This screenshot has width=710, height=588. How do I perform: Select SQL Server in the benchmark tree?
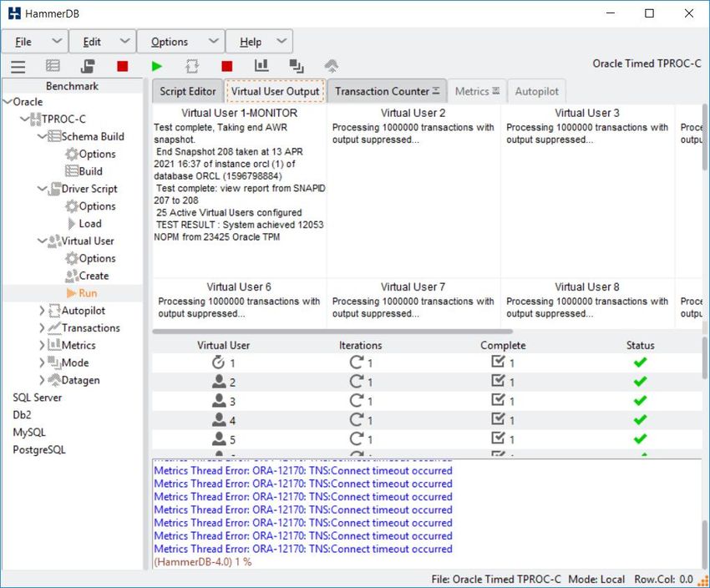click(x=37, y=398)
